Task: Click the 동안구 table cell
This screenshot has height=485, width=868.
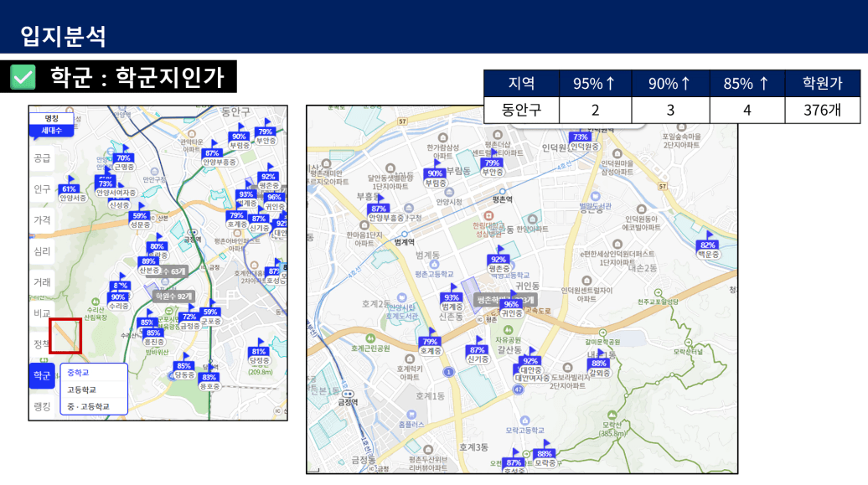Action: point(521,111)
